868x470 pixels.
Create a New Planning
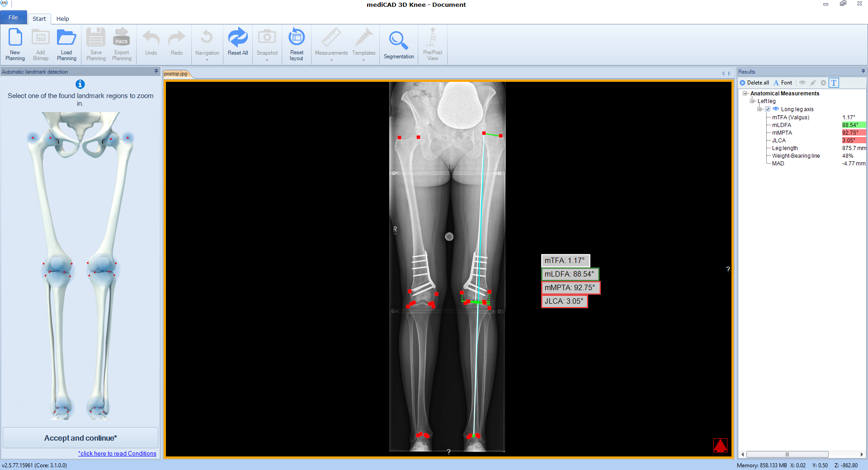pyautogui.click(x=15, y=44)
